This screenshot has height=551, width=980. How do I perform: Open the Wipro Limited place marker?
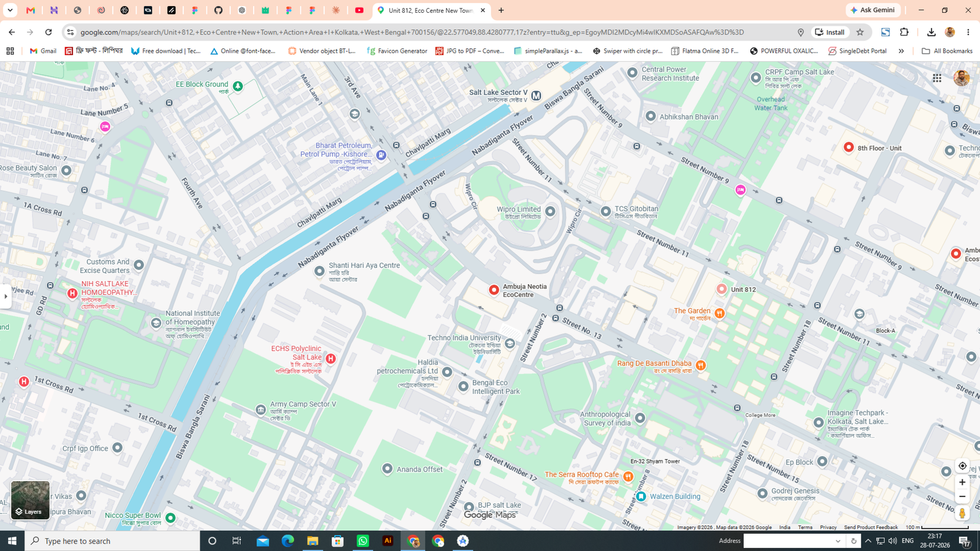[550, 211]
